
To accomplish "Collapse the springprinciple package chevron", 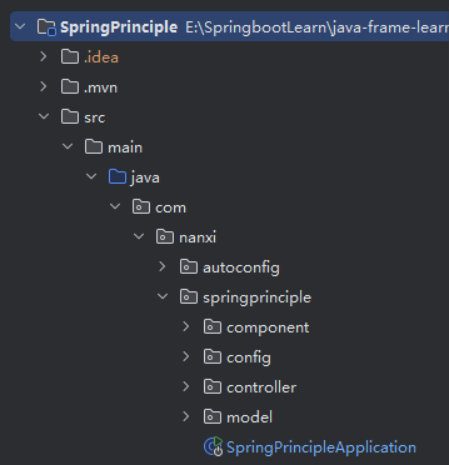I will pyautogui.click(x=163, y=296).
